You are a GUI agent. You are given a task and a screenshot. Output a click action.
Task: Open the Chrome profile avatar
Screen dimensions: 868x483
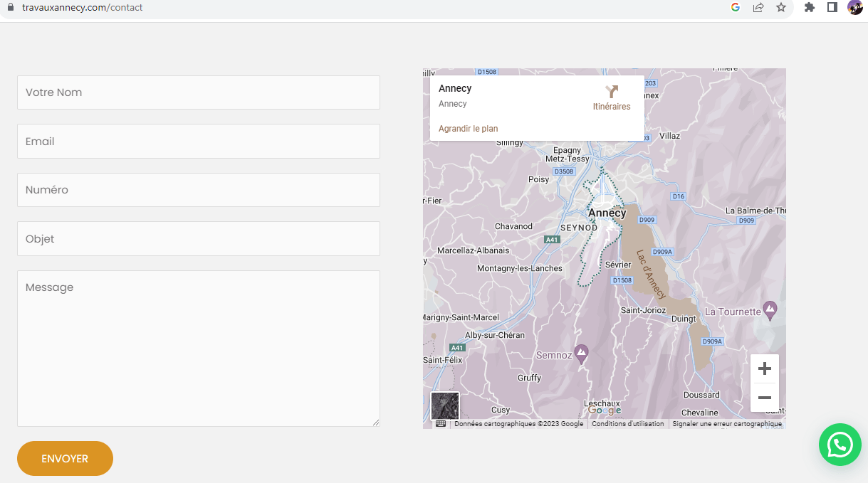pos(855,7)
